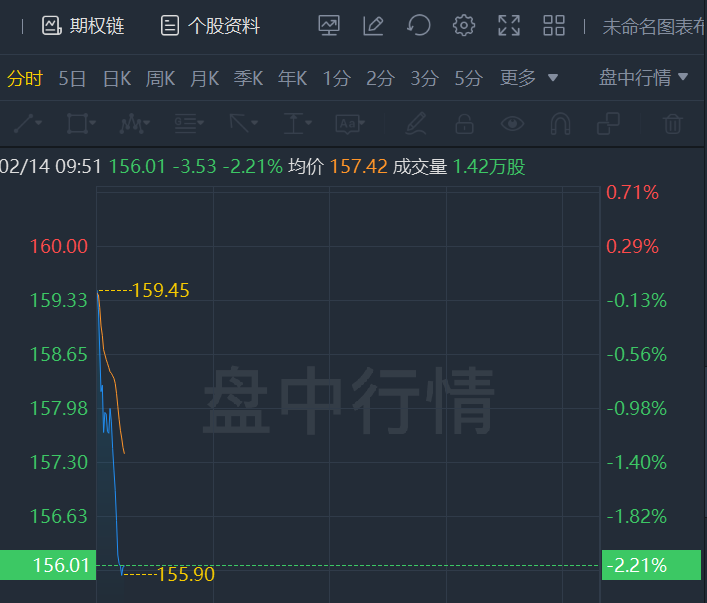
Task: Open 个股资料 stock information
Action: point(210,26)
